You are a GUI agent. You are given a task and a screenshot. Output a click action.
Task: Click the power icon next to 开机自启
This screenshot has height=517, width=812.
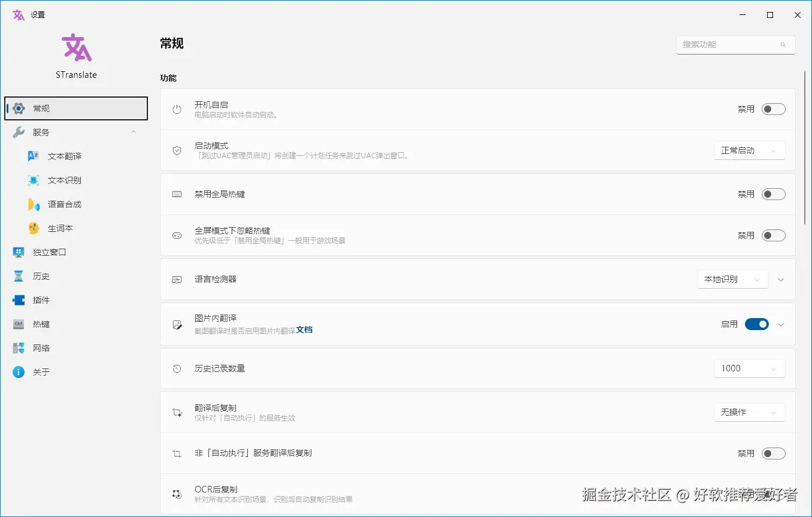tap(177, 110)
